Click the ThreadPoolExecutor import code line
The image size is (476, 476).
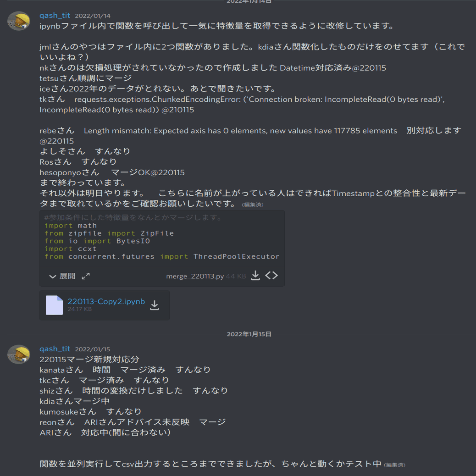(162, 256)
